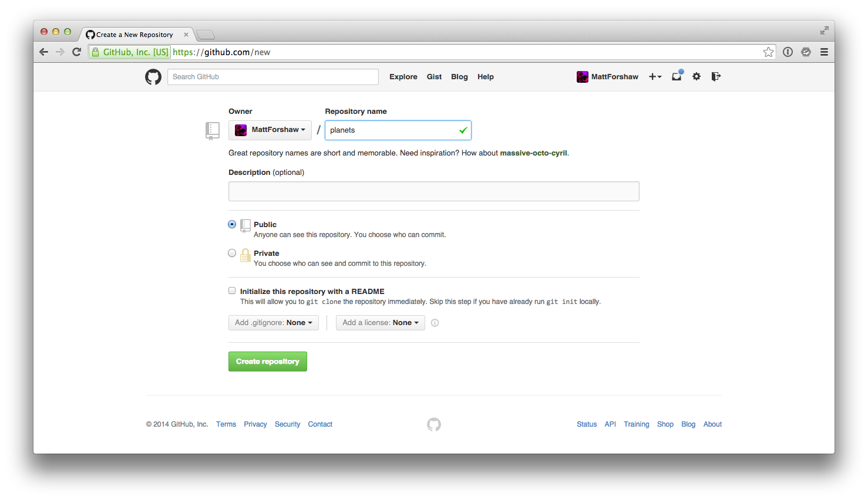Reload the page with refresh icon

76,52
